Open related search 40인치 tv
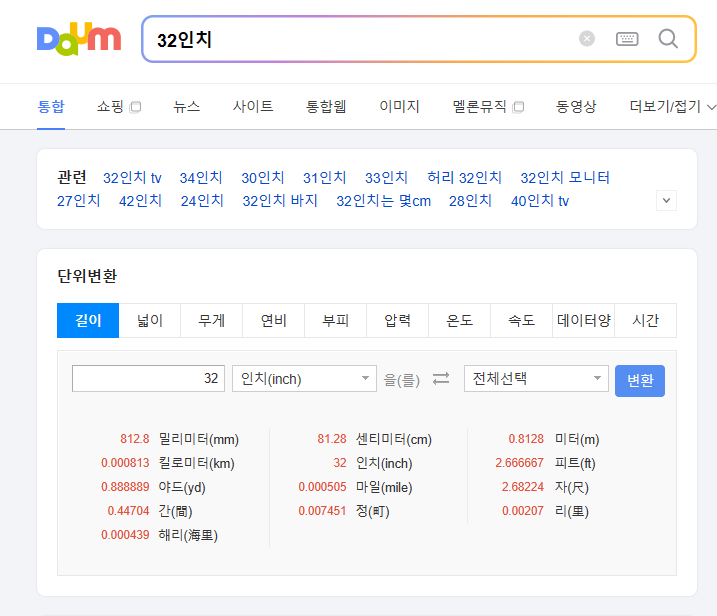Viewport: 717px width, 616px height. (540, 201)
